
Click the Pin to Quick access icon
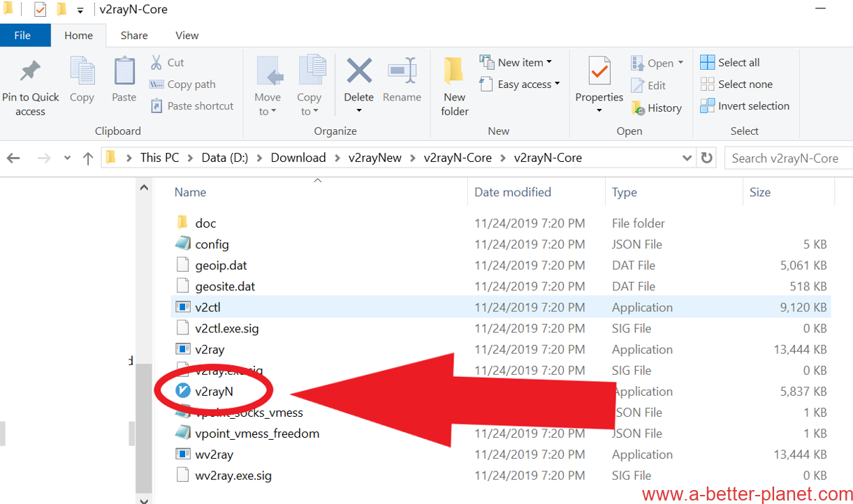(x=30, y=72)
